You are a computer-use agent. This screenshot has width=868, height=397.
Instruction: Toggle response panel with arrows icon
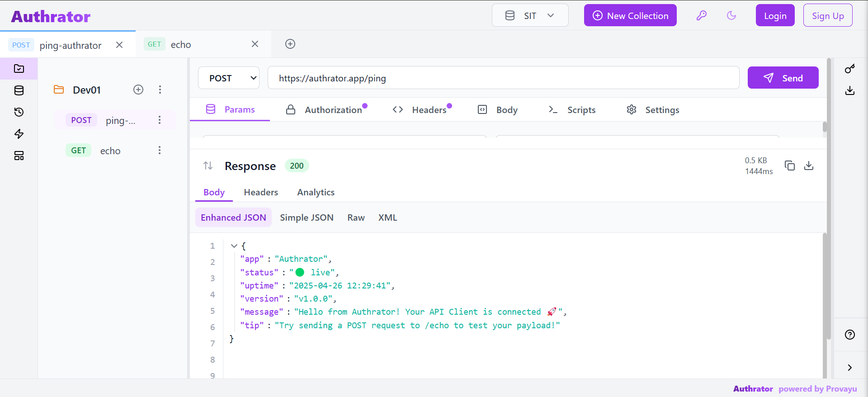tap(208, 165)
